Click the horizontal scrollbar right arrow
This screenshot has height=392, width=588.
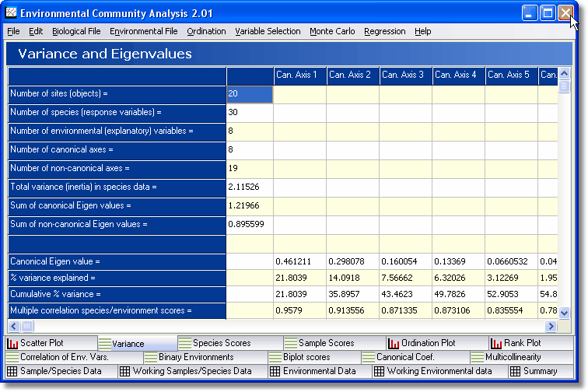point(551,326)
